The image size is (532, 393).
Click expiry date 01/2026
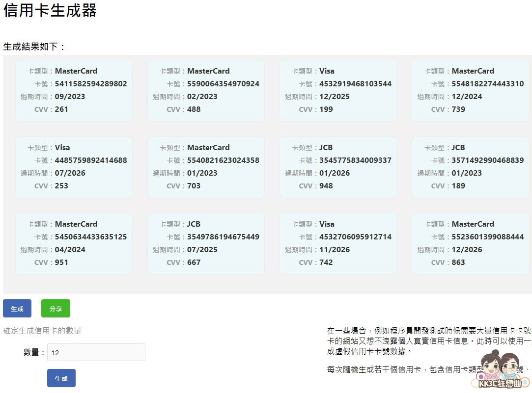point(335,173)
